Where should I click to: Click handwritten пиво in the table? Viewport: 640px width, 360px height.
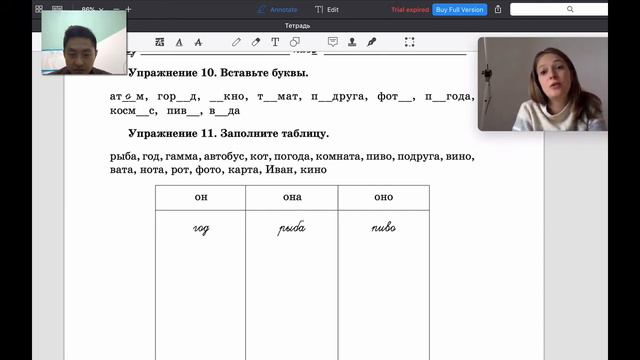point(384,227)
